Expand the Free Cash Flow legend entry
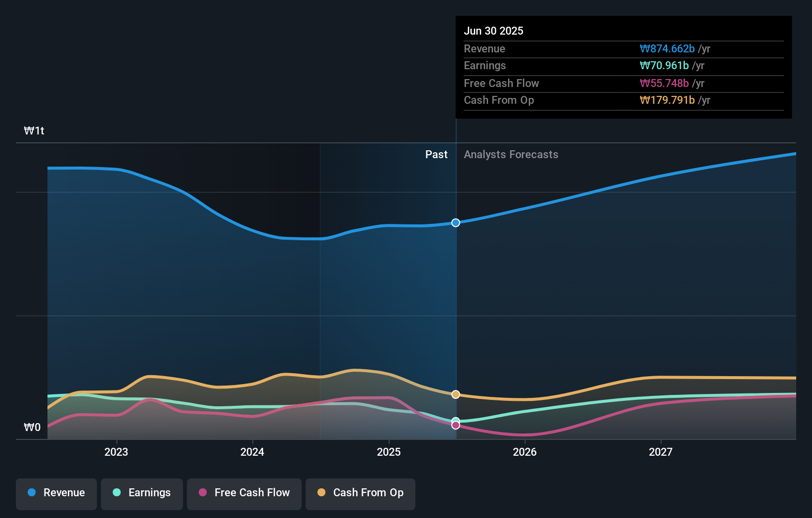Viewport: 812px width, 518px height. (x=244, y=494)
